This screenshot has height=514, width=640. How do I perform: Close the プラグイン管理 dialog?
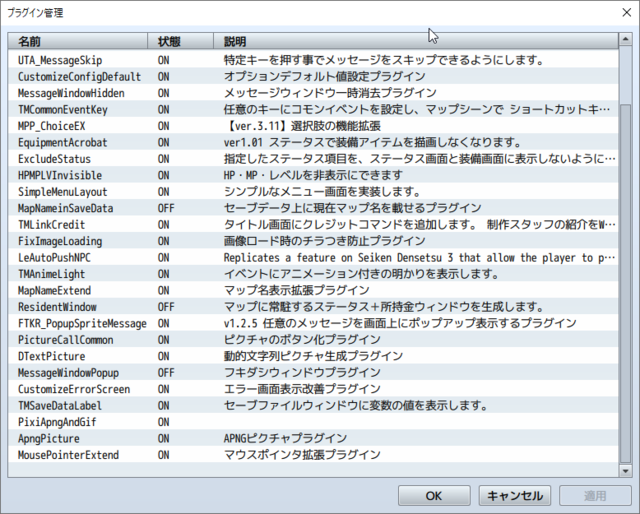(627, 13)
